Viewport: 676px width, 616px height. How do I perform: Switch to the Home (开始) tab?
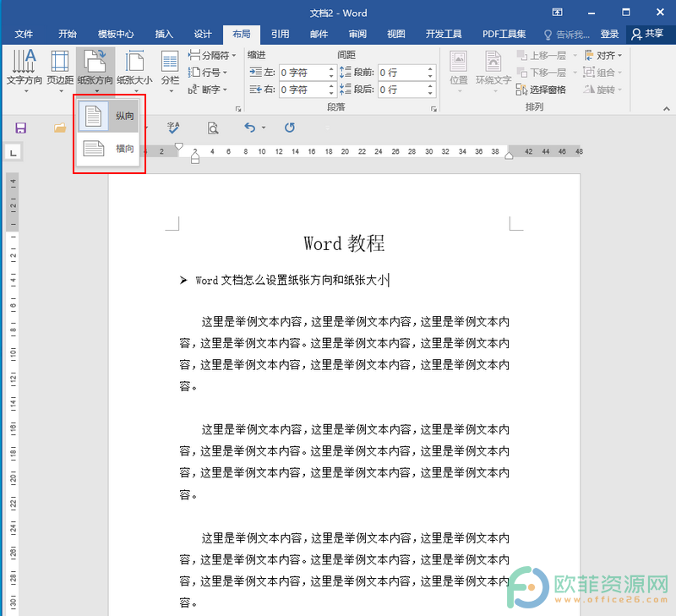[x=68, y=34]
